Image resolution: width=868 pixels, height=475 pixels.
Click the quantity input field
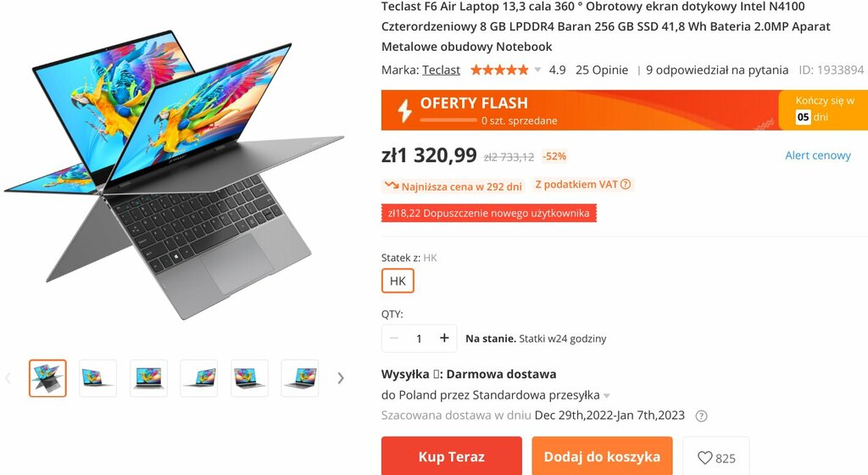coord(419,338)
